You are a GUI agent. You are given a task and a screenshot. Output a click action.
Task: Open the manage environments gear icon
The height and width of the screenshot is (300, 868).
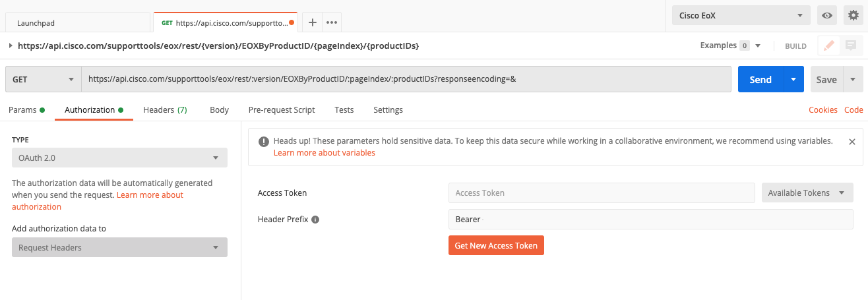click(853, 15)
